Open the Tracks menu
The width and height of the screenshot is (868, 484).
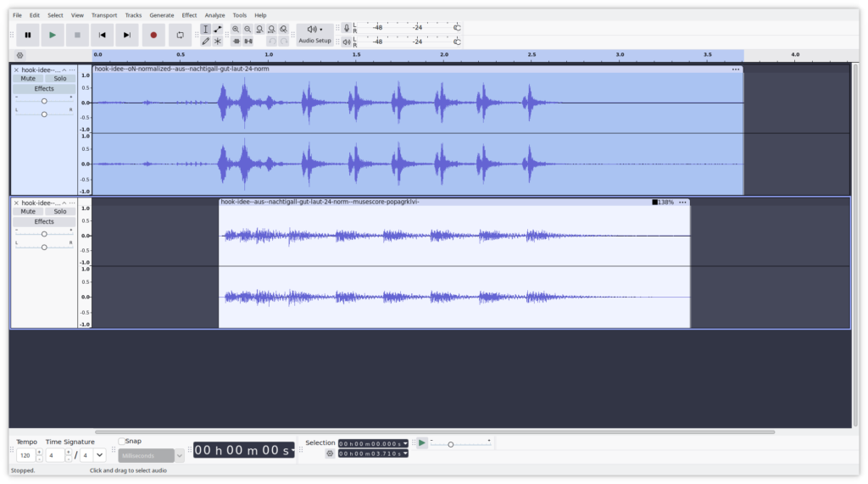point(133,15)
